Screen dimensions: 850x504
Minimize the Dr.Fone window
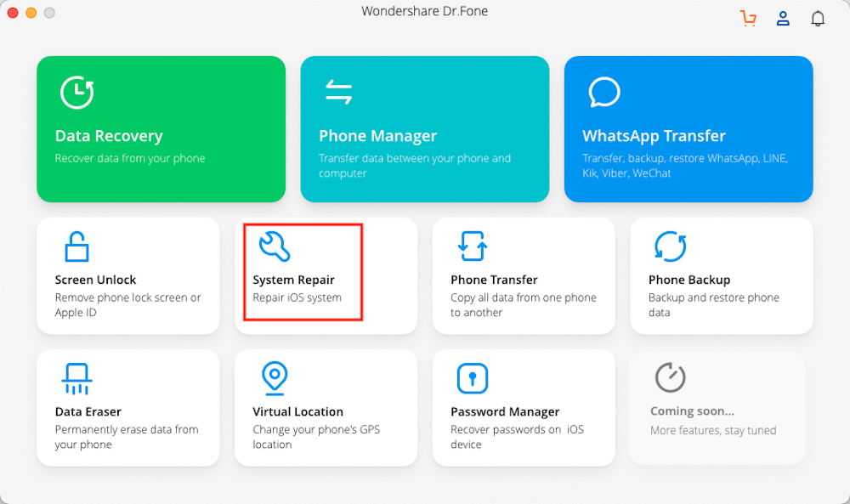click(x=31, y=13)
